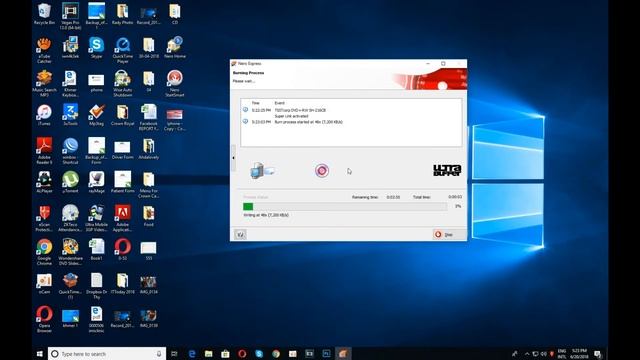Select the ITToday 2018 folder

[122, 283]
